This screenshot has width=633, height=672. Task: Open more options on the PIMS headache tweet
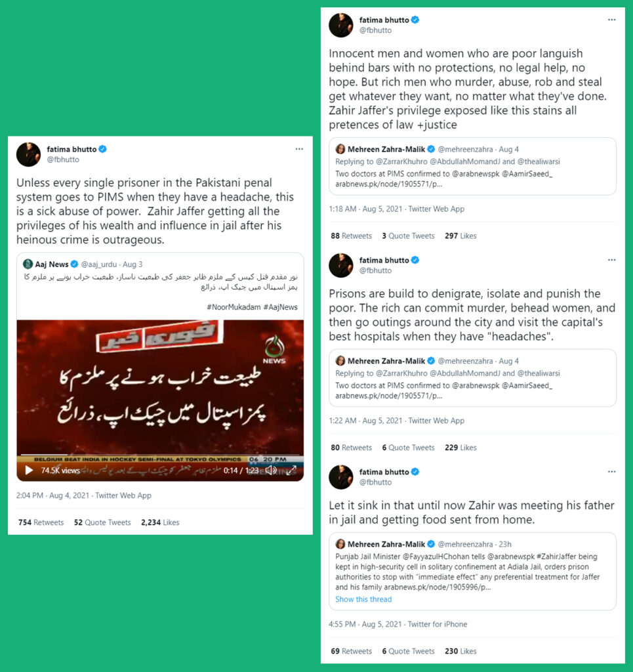point(299,149)
